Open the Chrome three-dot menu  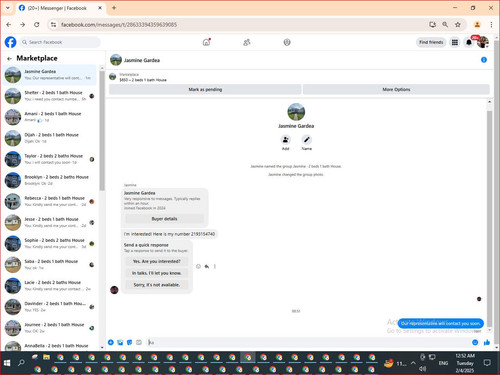[x=491, y=25]
